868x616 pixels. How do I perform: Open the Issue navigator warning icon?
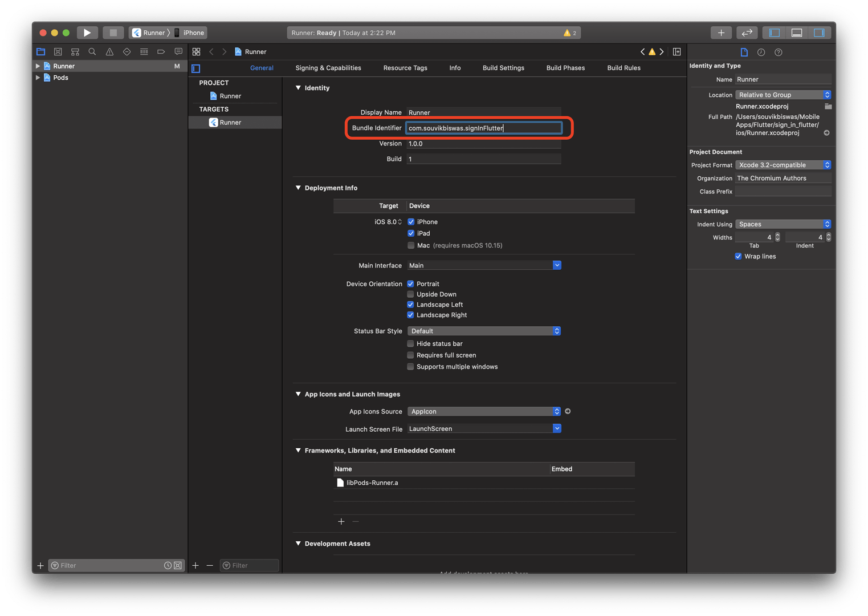(x=109, y=52)
